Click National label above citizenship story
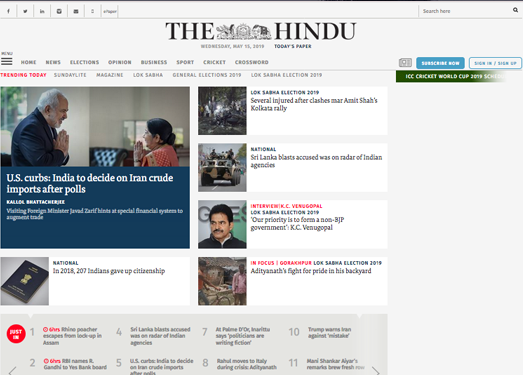This screenshot has width=523, height=375. (x=65, y=263)
